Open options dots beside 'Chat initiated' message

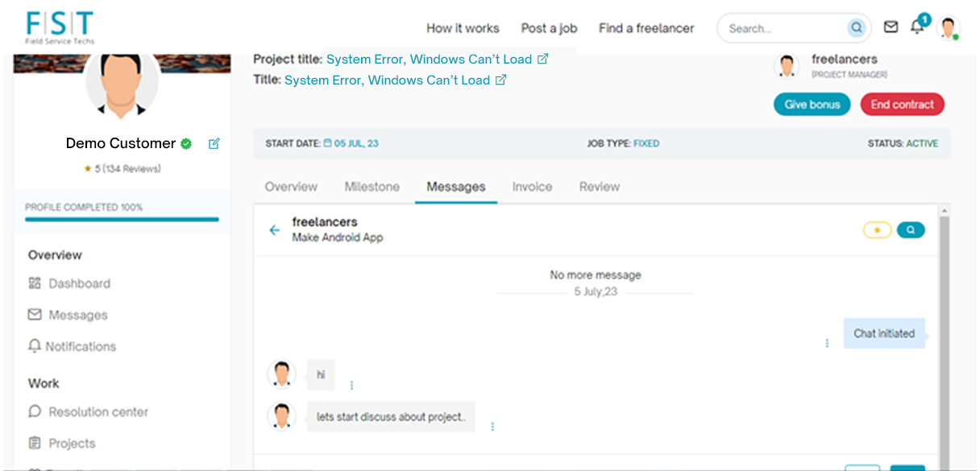(827, 343)
